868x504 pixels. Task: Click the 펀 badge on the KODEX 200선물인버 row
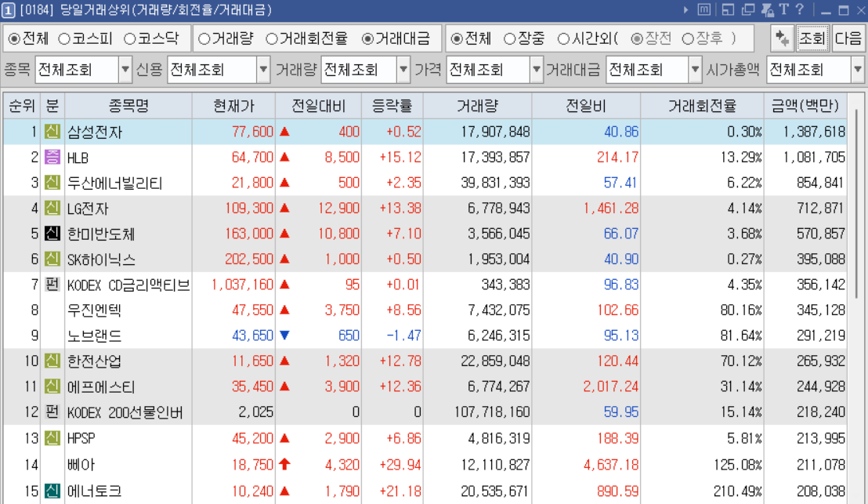[52, 412]
